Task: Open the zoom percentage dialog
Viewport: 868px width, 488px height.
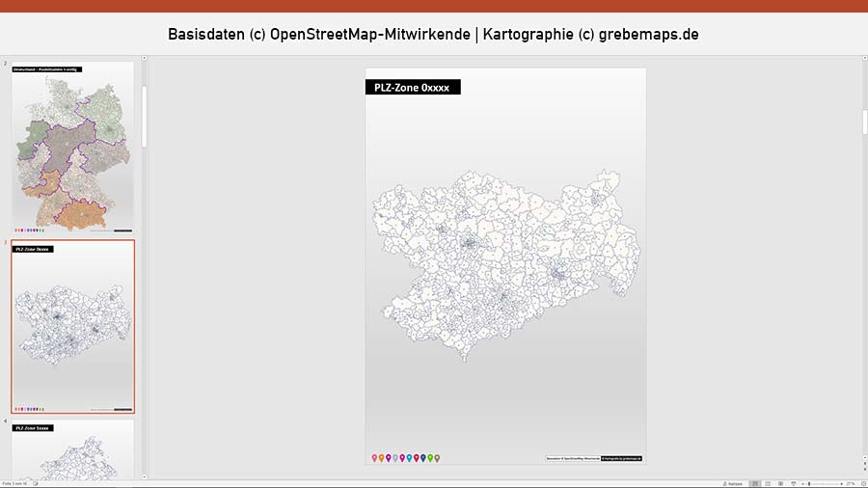Action: (x=851, y=483)
